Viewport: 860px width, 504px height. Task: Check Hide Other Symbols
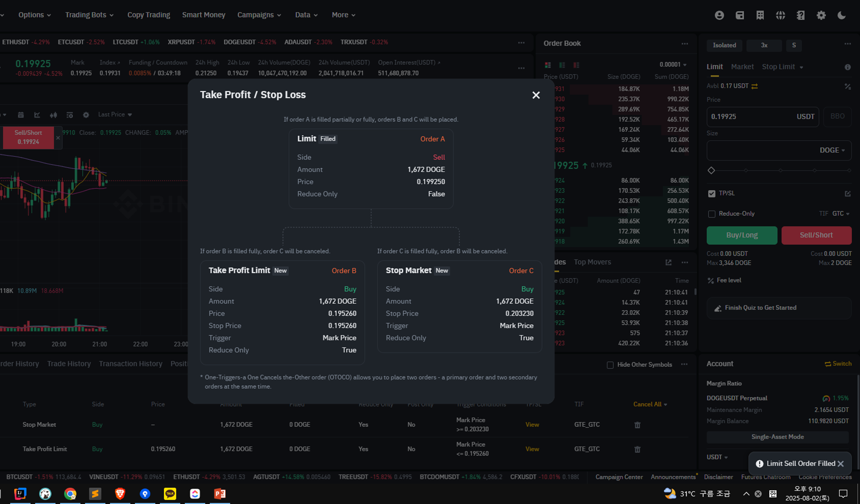click(610, 365)
